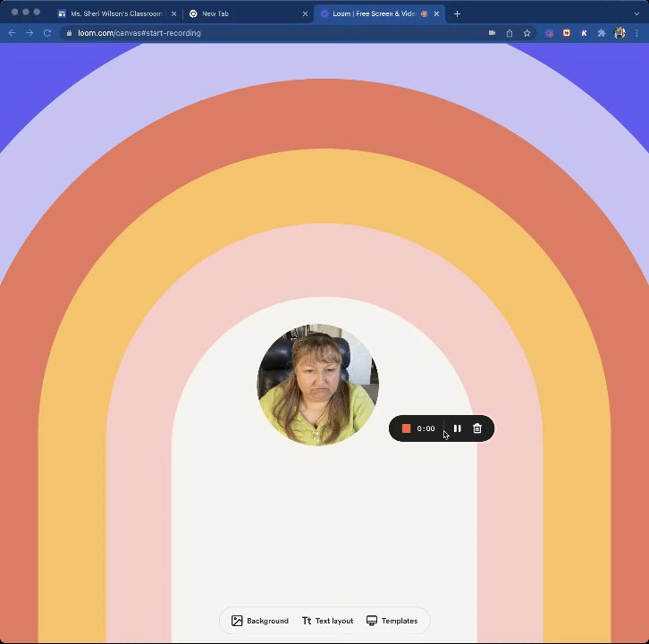649x644 pixels.
Task: Click the recording timer 0:00
Action: pyautogui.click(x=426, y=428)
